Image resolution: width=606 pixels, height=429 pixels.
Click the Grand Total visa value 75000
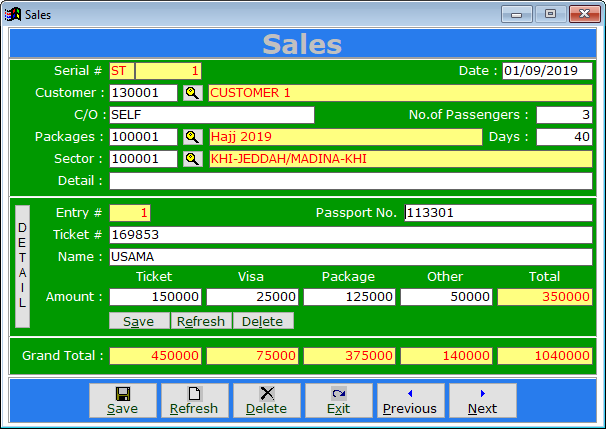click(252, 356)
